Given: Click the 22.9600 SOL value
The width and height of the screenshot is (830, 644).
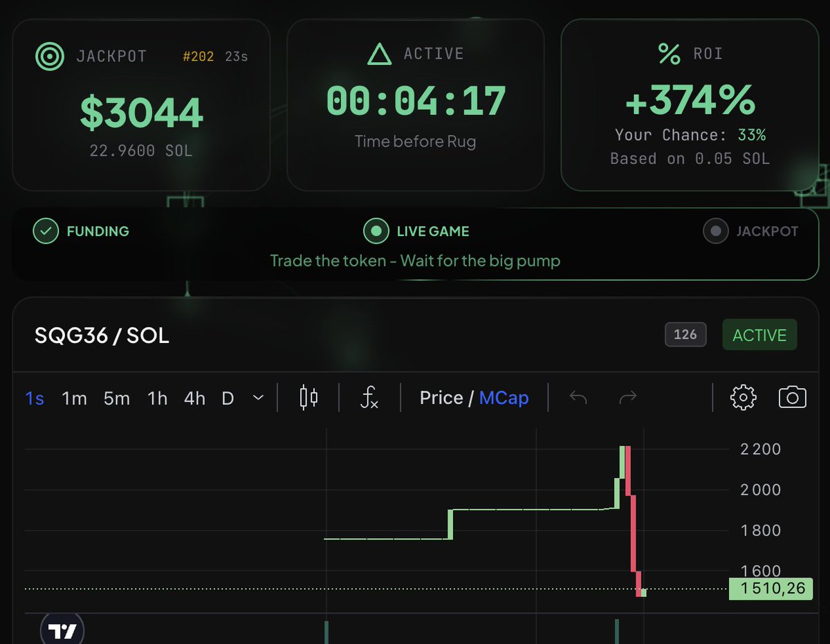Looking at the screenshot, I should (x=141, y=150).
